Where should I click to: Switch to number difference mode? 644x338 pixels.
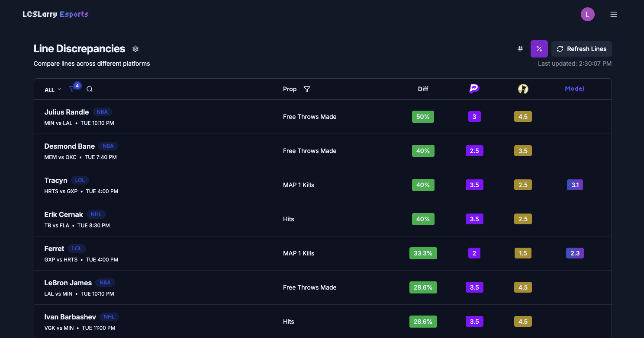(520, 49)
